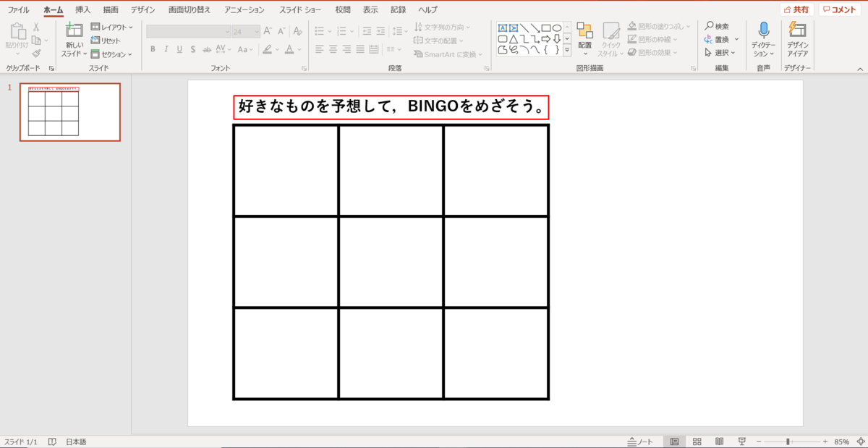Toggle bold formatting (B)
868x448 pixels.
[x=153, y=49]
